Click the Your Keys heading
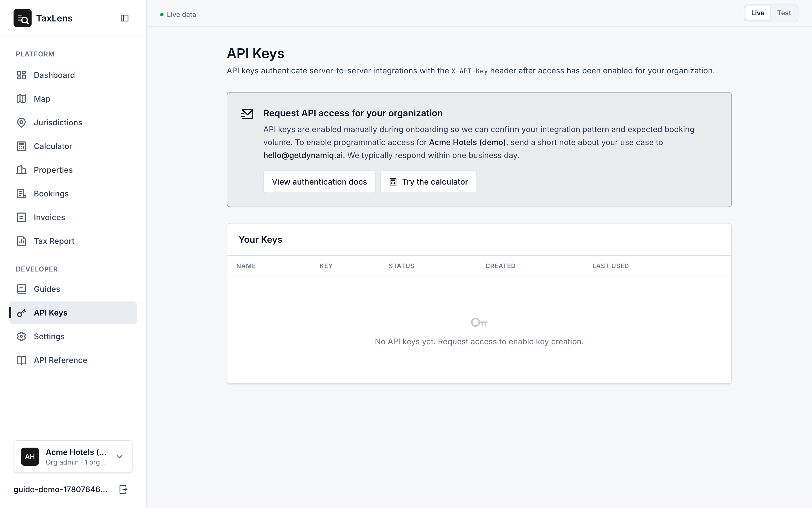The image size is (812, 508). [261, 240]
